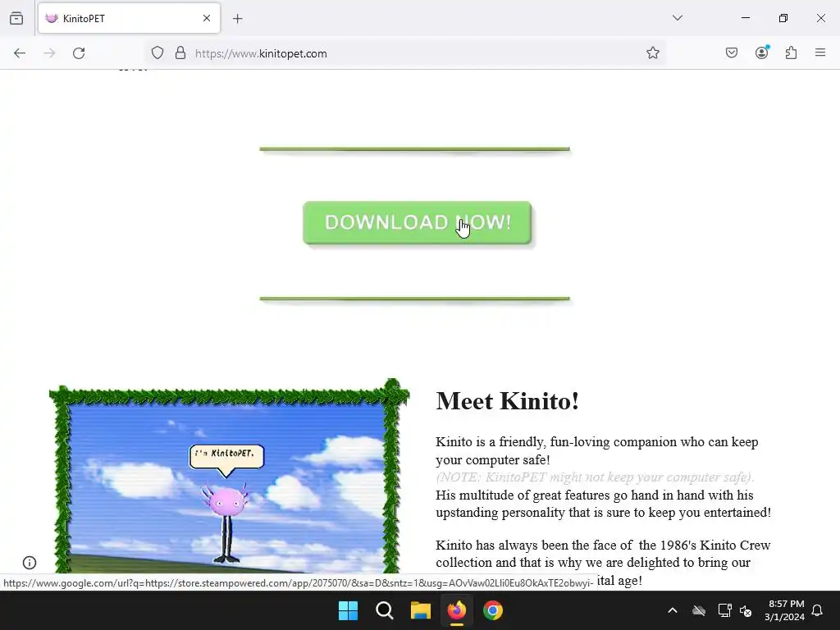Click the Meet Kinito! heading
The height and width of the screenshot is (630, 840).
click(x=507, y=401)
